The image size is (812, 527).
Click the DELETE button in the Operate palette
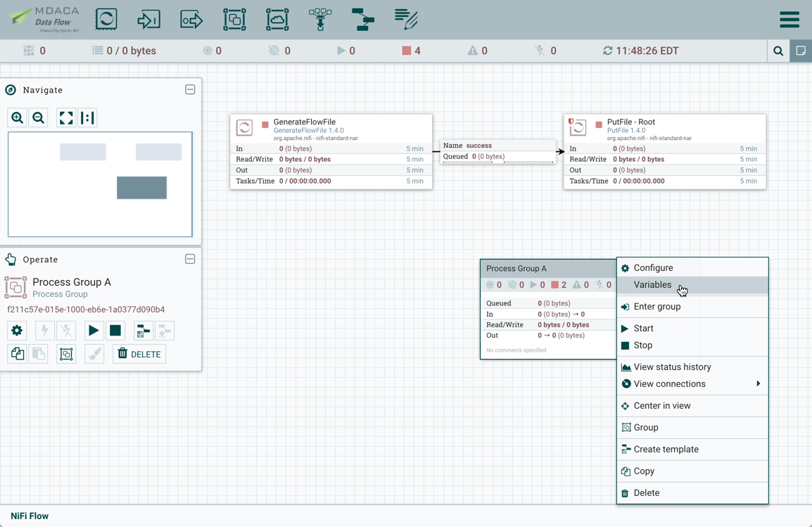(x=139, y=355)
